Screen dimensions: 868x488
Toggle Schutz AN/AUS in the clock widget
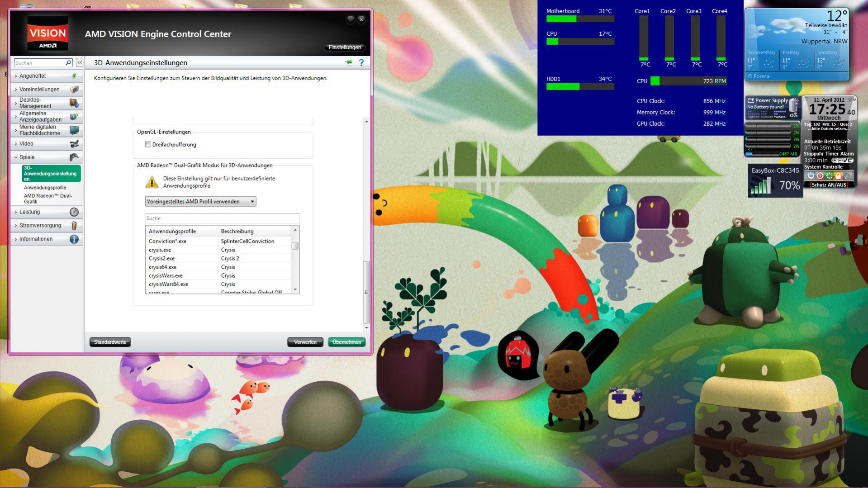tap(829, 185)
